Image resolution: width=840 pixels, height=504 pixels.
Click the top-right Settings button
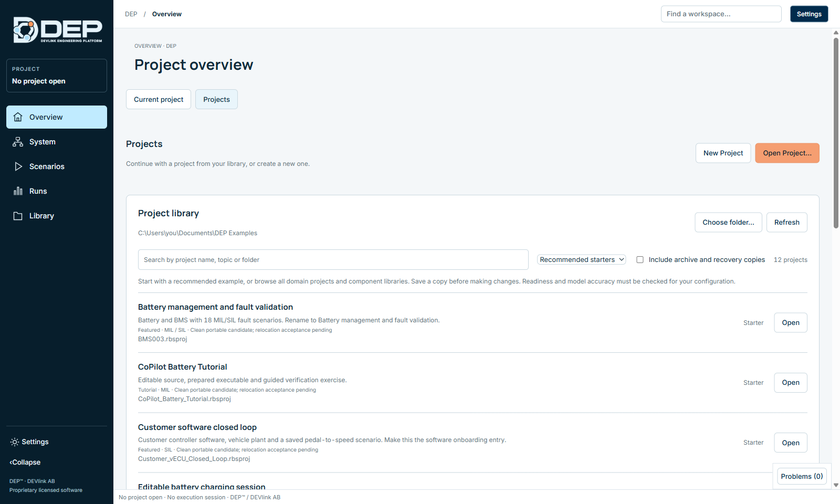pos(809,14)
